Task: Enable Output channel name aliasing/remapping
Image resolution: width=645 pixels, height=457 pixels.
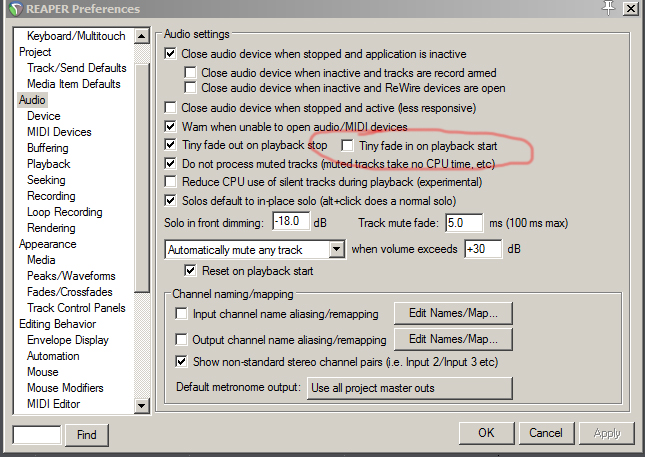Action: click(x=181, y=339)
